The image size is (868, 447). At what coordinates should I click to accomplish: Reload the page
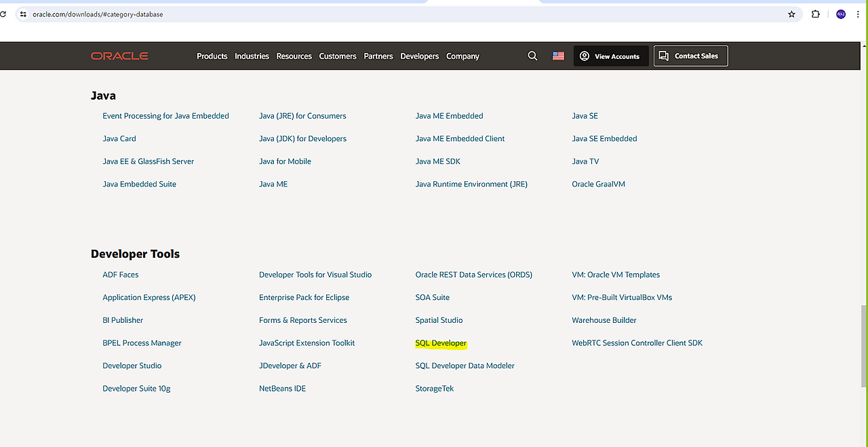(x=3, y=14)
